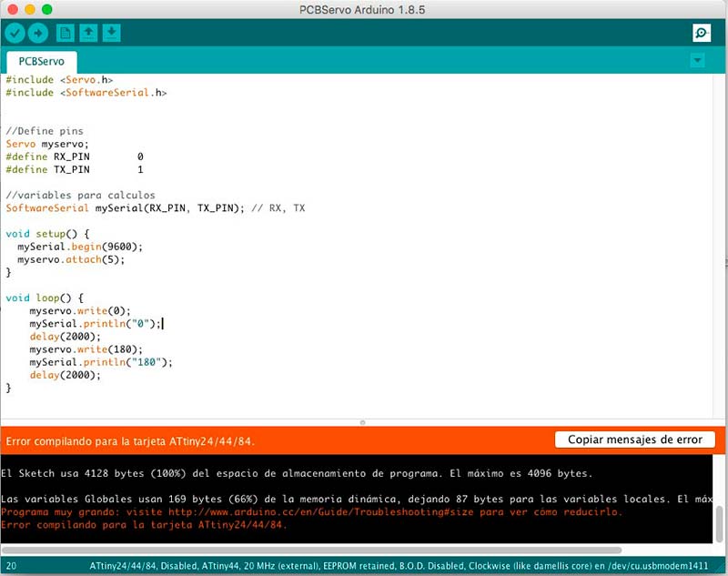
Task: Click the Upload arrow icon
Action: 38,33
